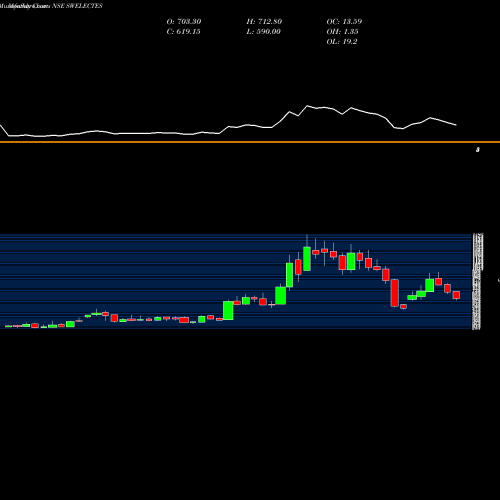Click the price axis scale beside the candlesticks
Screen dimensions: 500x500
pos(477,282)
